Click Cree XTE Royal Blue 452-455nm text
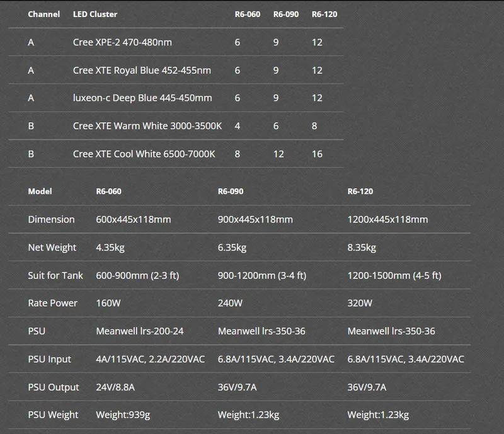Screen dimensions: 504x434 [142, 71]
